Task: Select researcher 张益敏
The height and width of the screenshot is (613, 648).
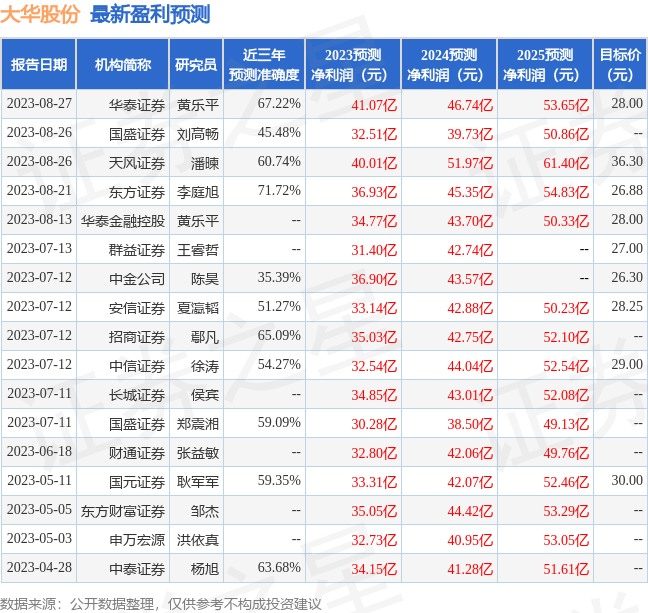Action: [198, 453]
